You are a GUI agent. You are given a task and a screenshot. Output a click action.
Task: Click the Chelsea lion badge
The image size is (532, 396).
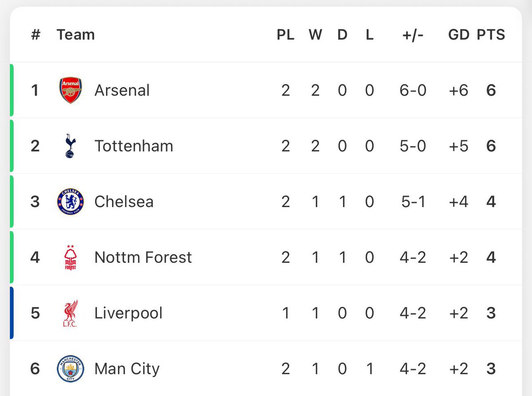(x=70, y=202)
